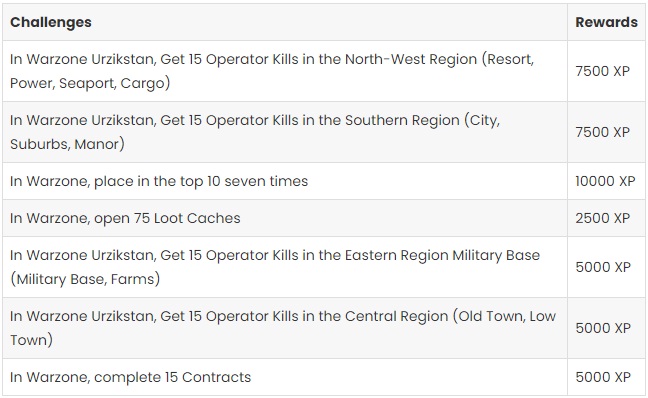Click the text '(Military Base, Farms)'
The width and height of the screenshot is (648, 398).
[85, 279]
